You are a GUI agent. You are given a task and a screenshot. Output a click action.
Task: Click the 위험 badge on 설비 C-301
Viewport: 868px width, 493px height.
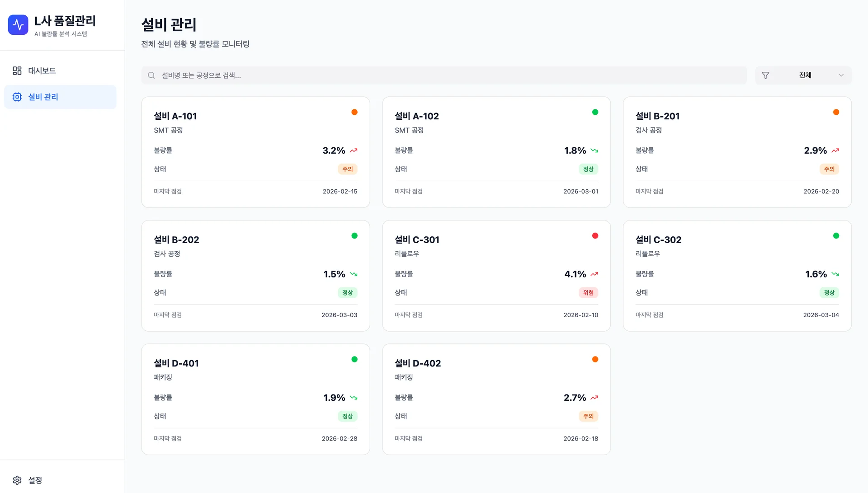(x=588, y=292)
